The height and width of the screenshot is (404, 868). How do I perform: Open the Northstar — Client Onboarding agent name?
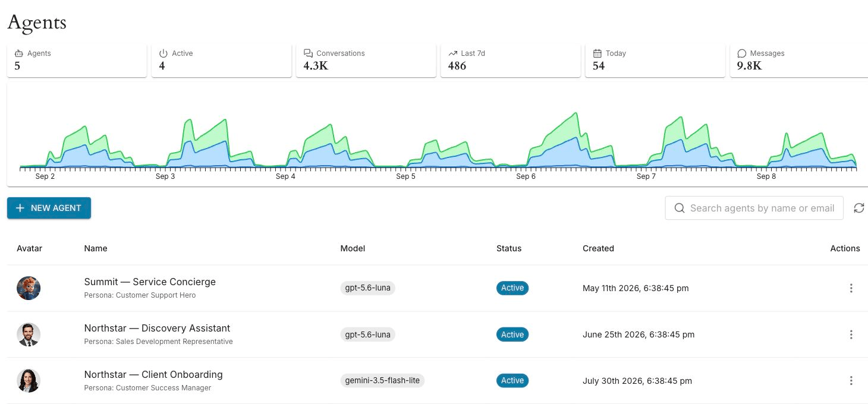click(153, 374)
